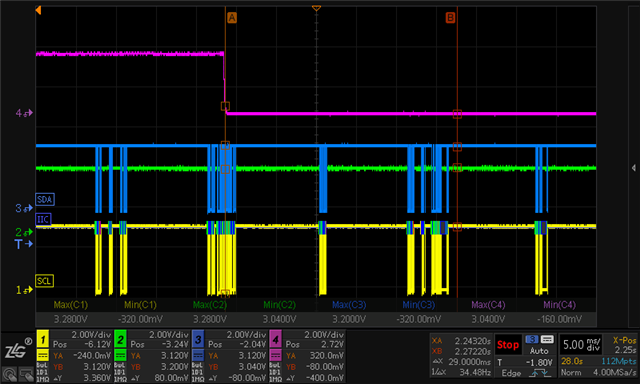This screenshot has height=384, width=640.
Task: Click cursor A label at top
Action: click(231, 18)
